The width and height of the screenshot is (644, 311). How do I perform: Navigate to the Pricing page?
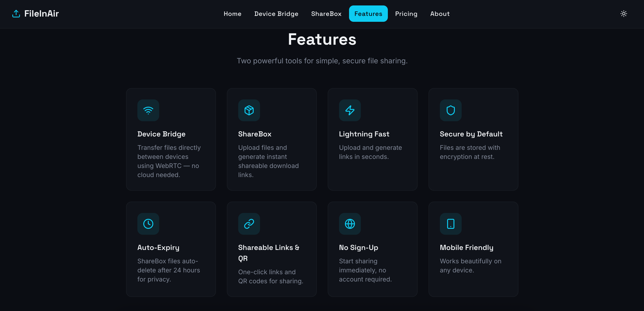click(x=406, y=13)
